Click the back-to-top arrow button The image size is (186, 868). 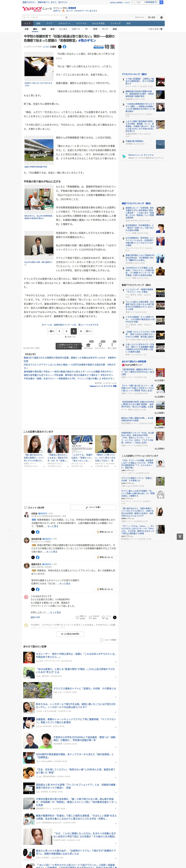coord(180,536)
